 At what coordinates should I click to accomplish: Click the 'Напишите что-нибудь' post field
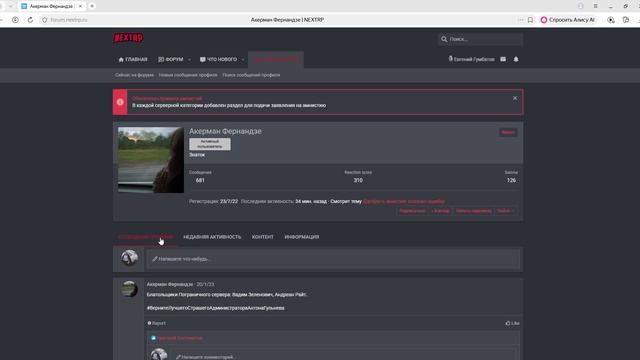[x=333, y=259]
